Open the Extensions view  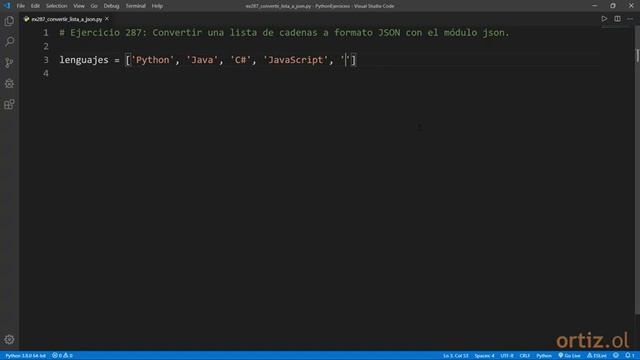pos(9,104)
